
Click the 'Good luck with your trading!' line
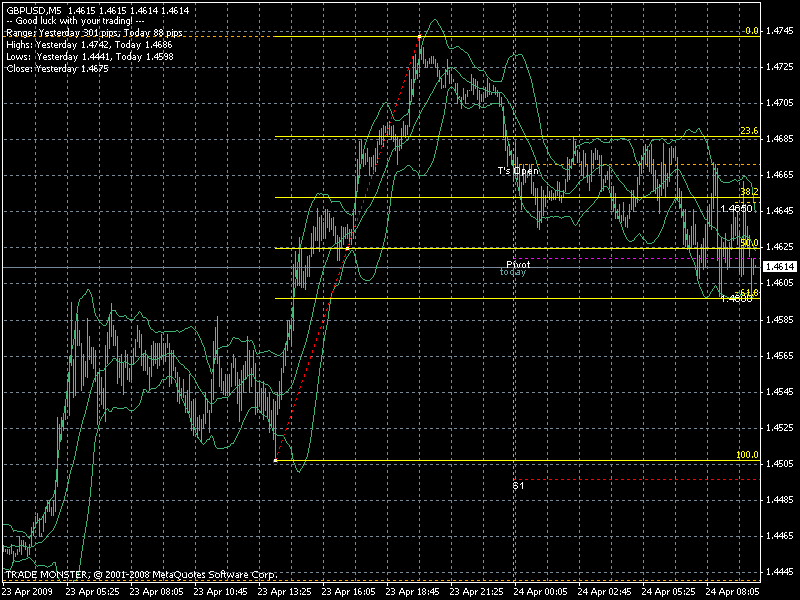pyautogui.click(x=75, y=21)
